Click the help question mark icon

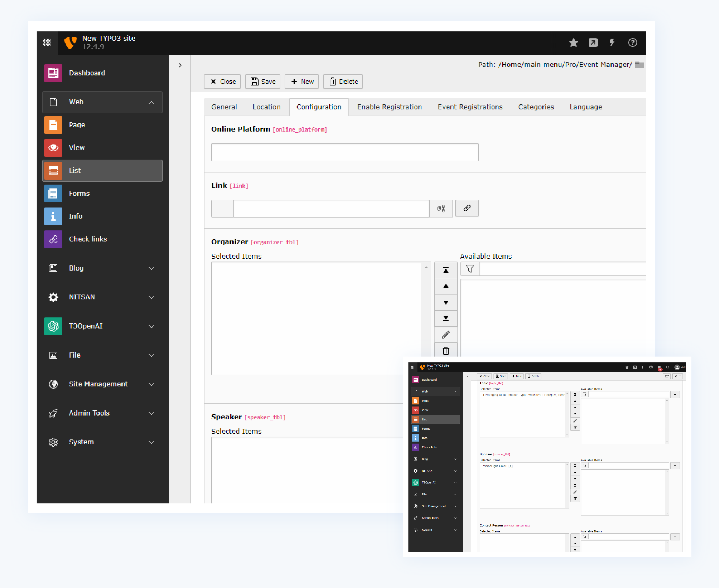click(x=632, y=43)
